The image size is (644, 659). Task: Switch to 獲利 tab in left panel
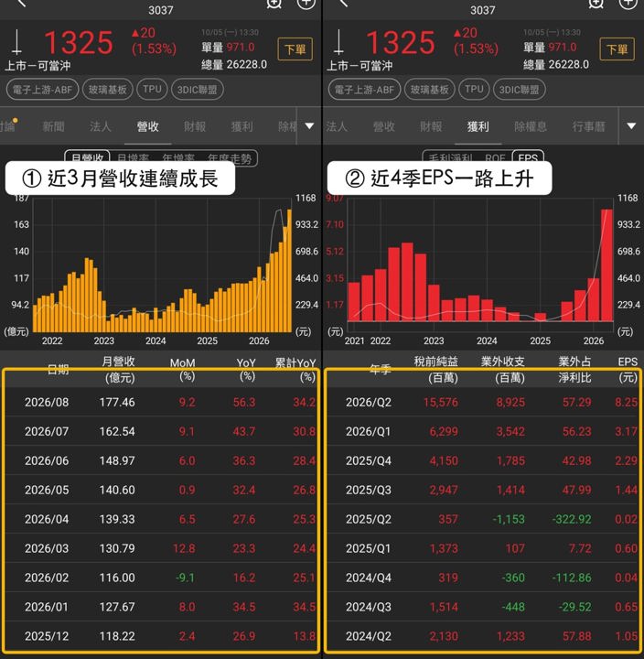[242, 126]
